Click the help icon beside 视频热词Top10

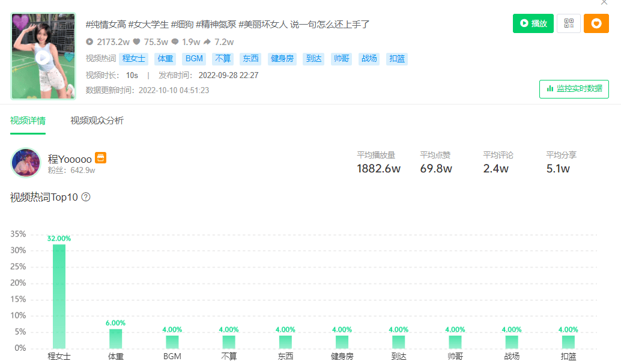tap(86, 197)
